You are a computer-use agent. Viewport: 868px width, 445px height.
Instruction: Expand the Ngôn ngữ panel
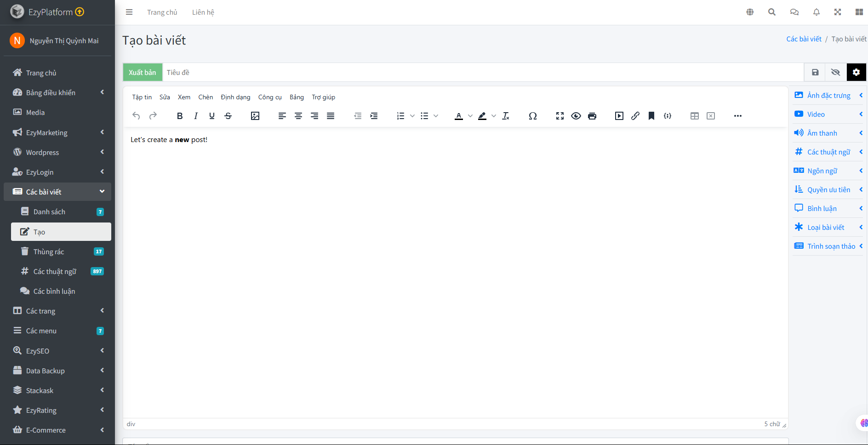(x=828, y=171)
